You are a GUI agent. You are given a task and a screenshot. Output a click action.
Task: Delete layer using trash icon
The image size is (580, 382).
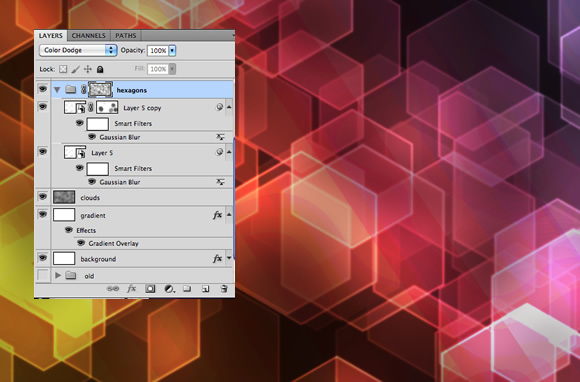(224, 289)
